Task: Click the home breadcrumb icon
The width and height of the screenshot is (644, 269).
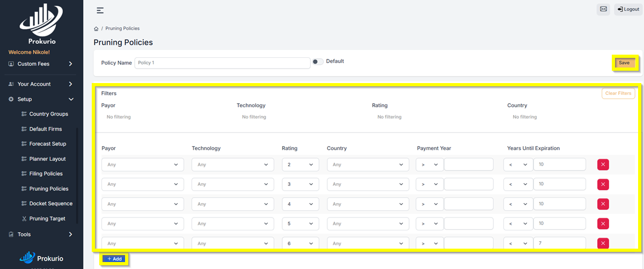Action: 96,28
